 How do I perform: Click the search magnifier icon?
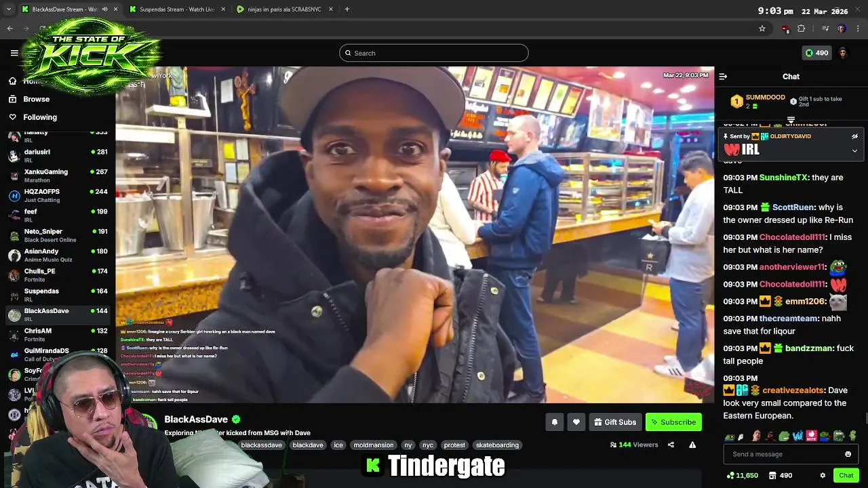[x=349, y=53]
